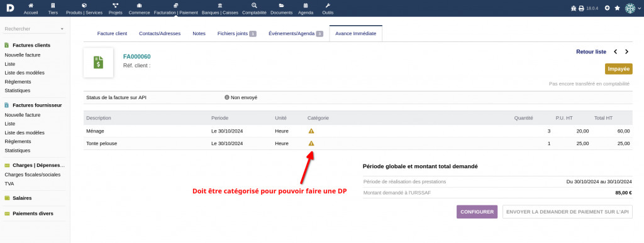Viewport: 644px width, 243px height.
Task: Open the Commerce menu
Action: click(139, 9)
